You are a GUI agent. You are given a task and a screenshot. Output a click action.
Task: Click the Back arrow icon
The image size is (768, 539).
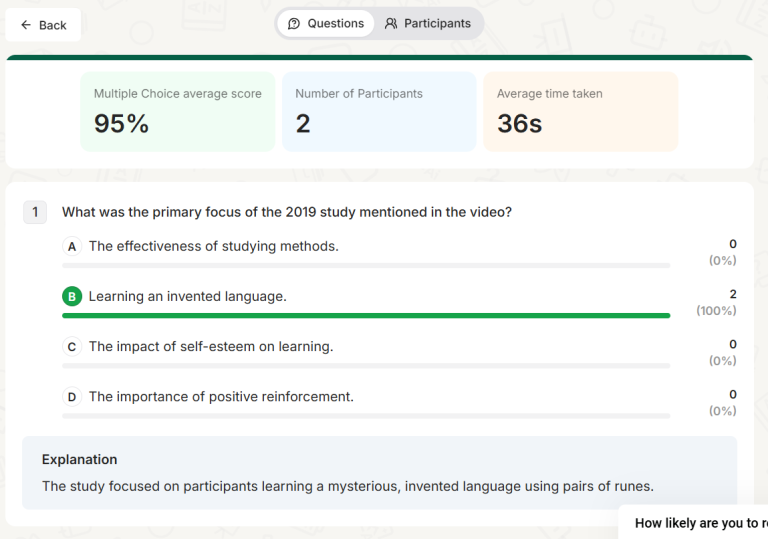26,25
